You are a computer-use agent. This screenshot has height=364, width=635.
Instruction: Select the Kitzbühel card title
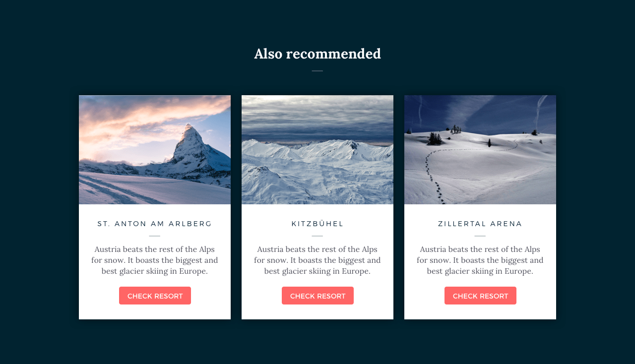point(317,224)
